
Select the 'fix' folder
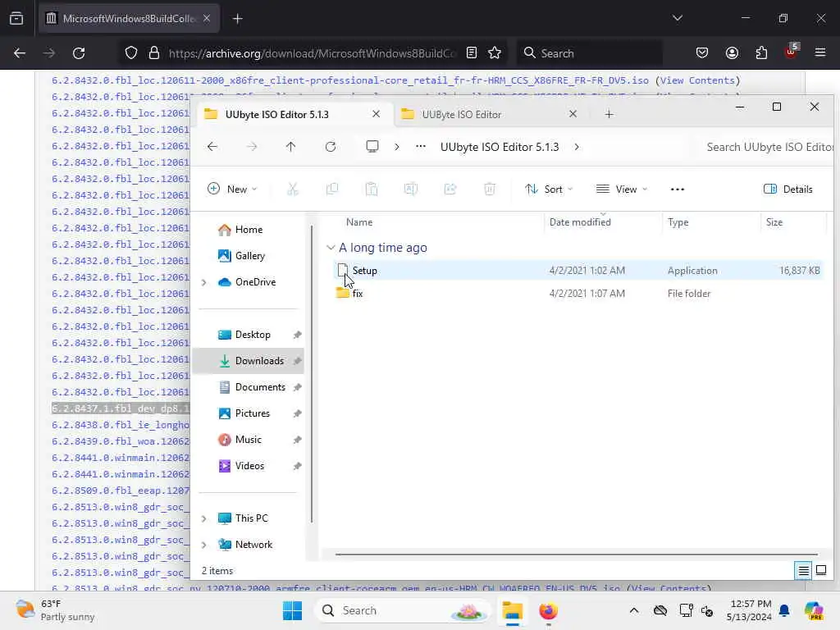577,294
